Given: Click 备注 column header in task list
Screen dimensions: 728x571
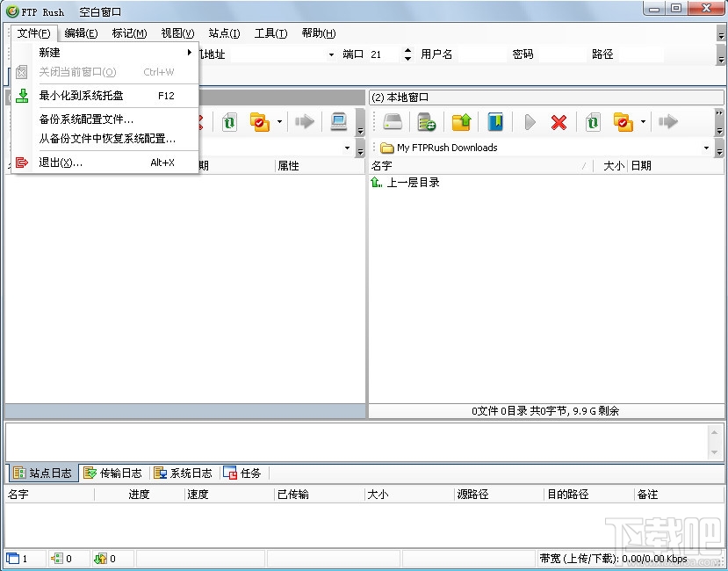Looking at the screenshot, I should tap(679, 495).
